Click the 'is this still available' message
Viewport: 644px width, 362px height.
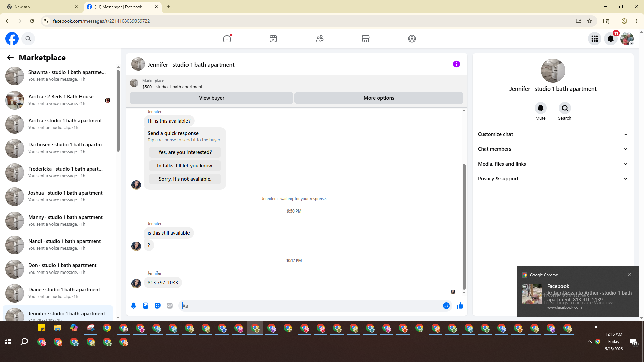tap(168, 233)
